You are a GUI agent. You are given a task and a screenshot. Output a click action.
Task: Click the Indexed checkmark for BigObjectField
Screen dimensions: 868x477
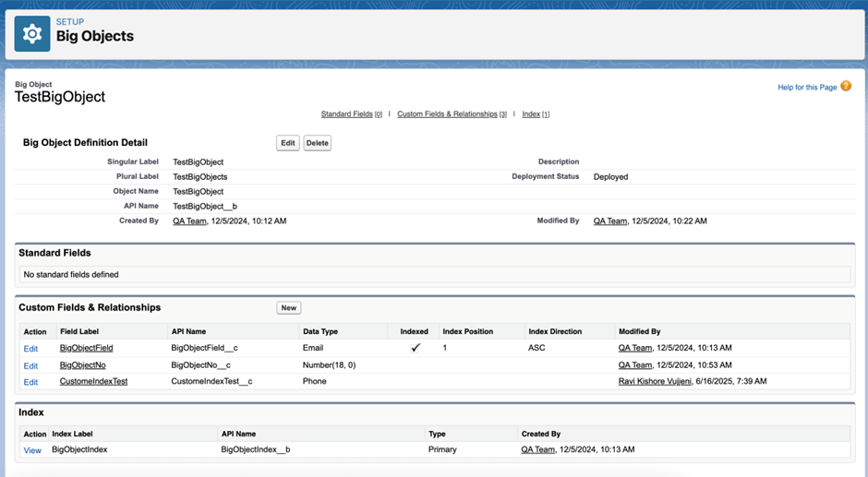pos(416,348)
